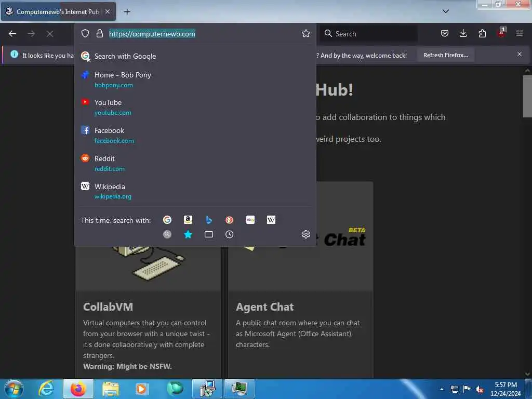532x399 pixels.
Task: Search open Tabs with the rectangle icon
Action: point(209,234)
